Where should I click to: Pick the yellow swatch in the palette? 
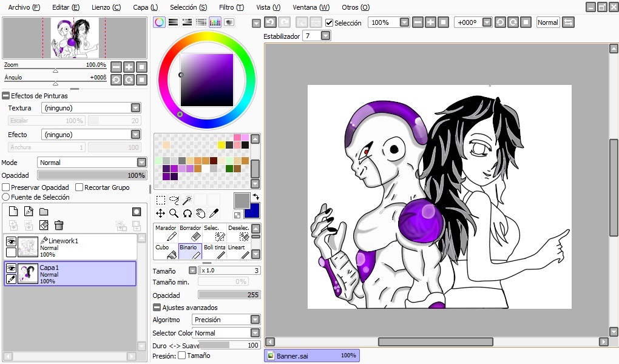221,145
